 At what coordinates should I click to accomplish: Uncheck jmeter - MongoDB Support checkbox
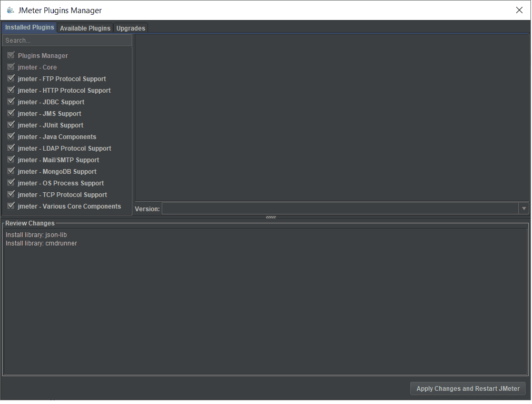tap(11, 171)
